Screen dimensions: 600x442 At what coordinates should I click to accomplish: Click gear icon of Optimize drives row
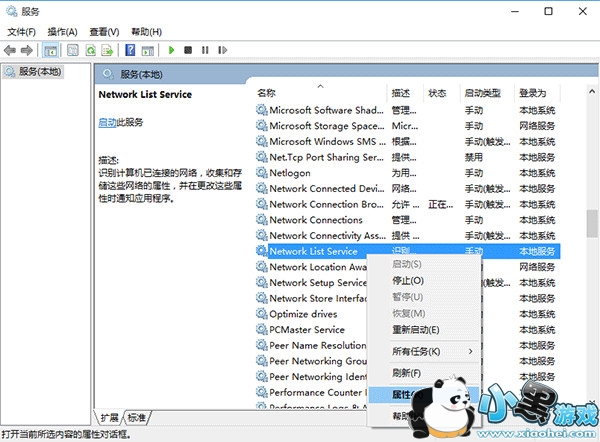coord(262,314)
